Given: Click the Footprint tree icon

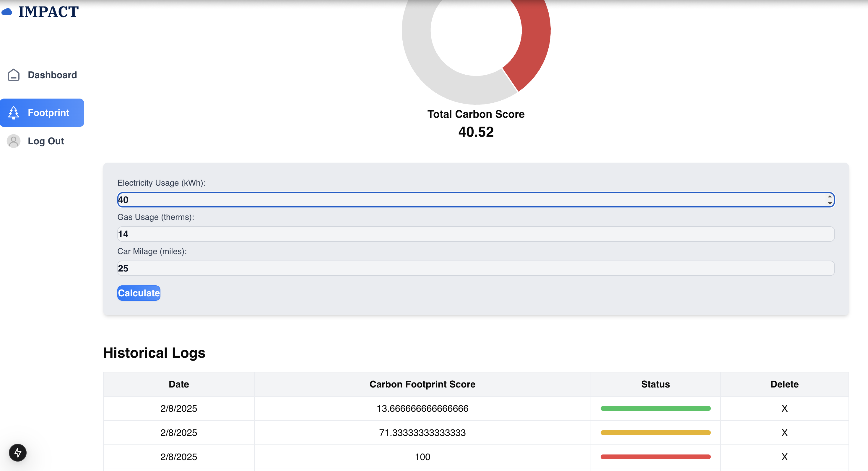Looking at the screenshot, I should 14,113.
